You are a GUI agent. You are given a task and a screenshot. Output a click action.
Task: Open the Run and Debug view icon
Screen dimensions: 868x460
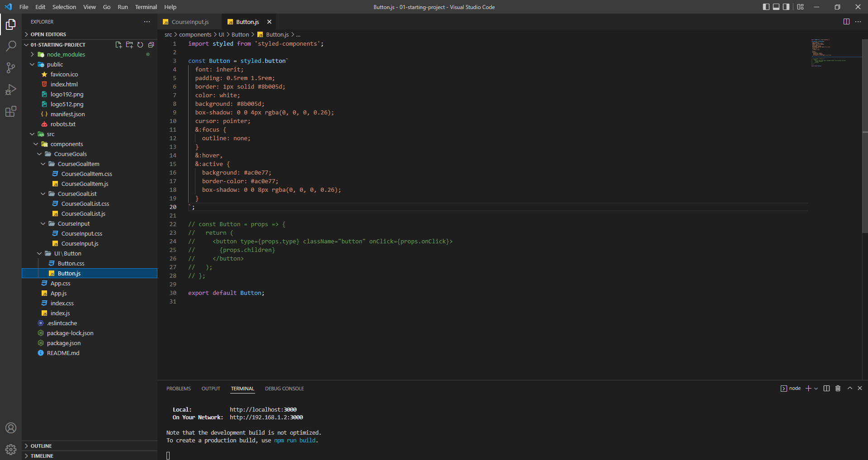(11, 89)
